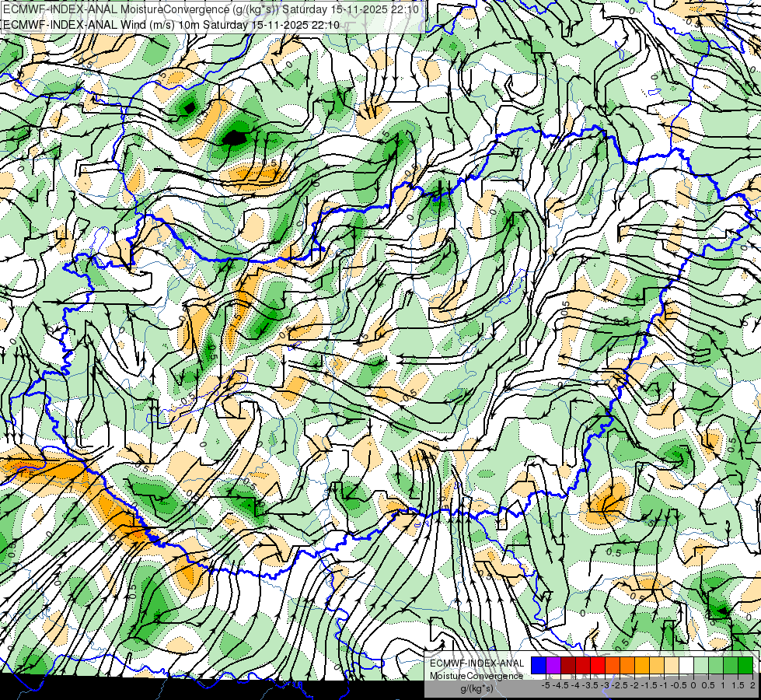Pick the palest green swatch between 0 and 0.5
Viewport: 761px width, 700px height.
click(x=701, y=665)
